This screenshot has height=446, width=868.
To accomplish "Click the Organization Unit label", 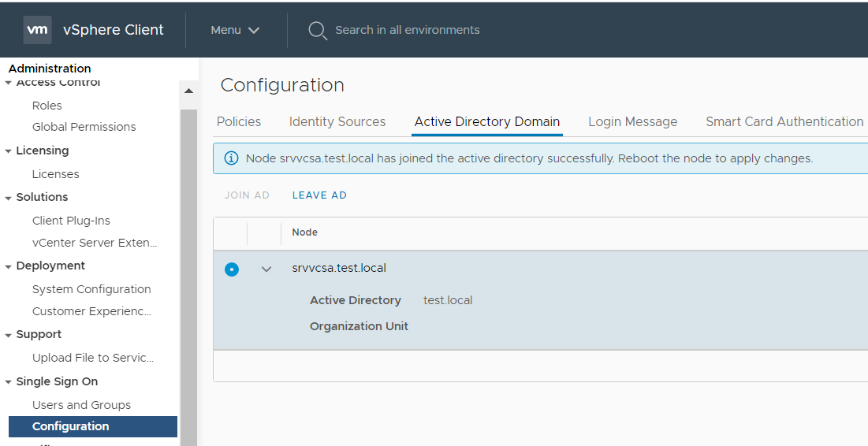I will coord(359,326).
